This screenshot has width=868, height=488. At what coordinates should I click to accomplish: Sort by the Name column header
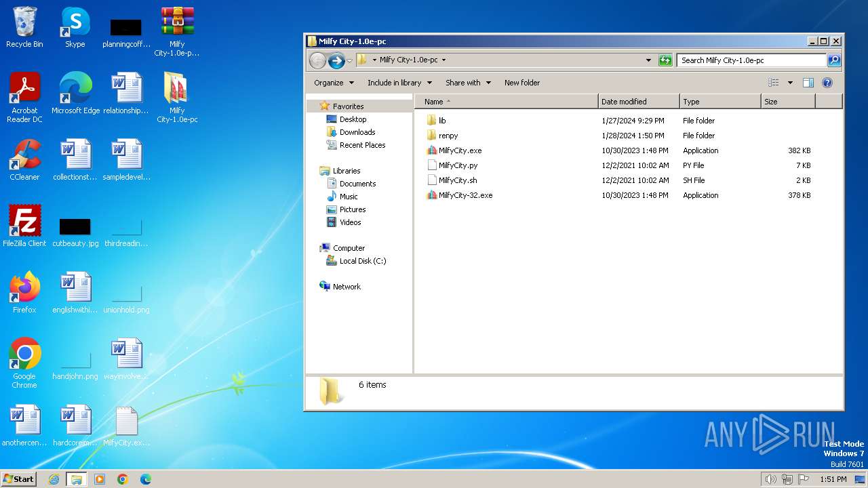coord(507,102)
